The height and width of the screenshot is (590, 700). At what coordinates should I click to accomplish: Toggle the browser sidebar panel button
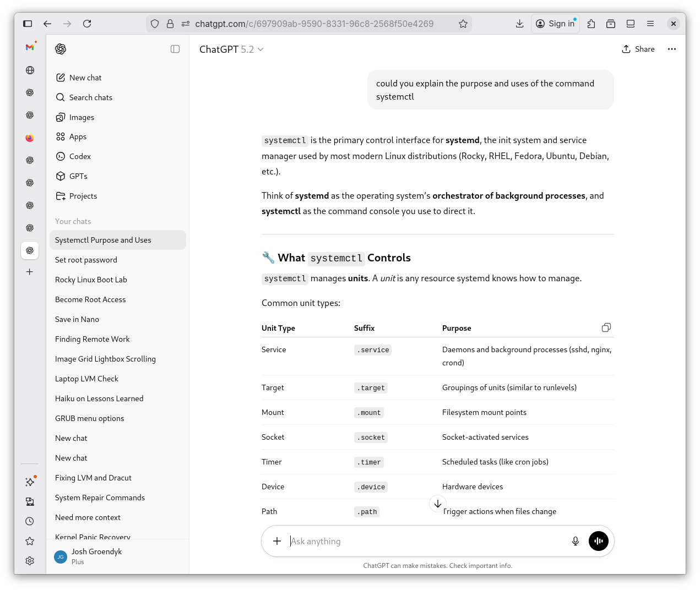pos(28,24)
